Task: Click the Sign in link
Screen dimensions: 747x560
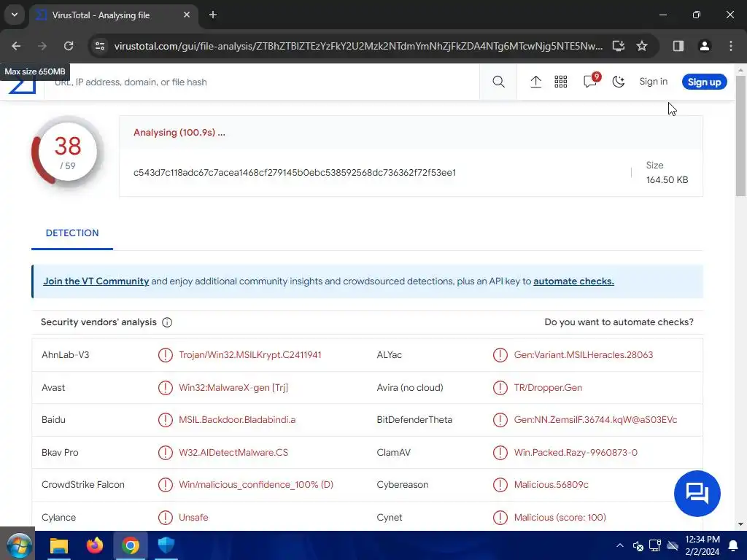Action: click(x=653, y=82)
